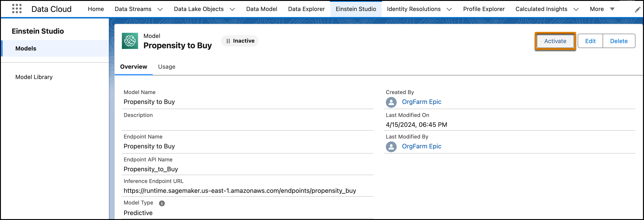Expand the Calculated Insights dropdown chevron
644x220 pixels.
(x=576, y=9)
